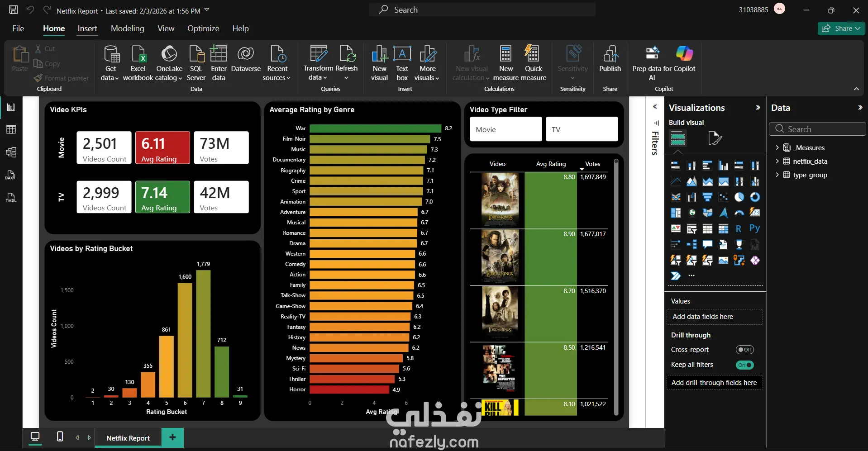Screen dimensions: 868x451
Task: Open the More visuals dropdown
Action: tap(427, 63)
